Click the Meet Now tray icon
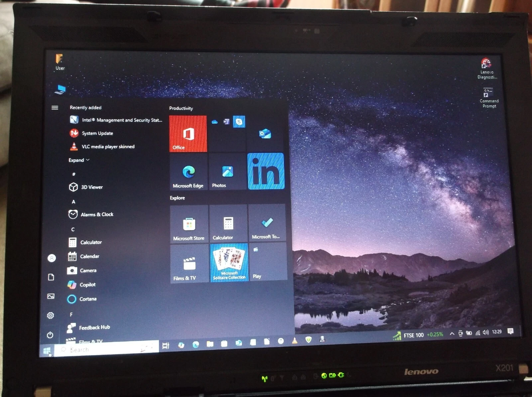 pyautogui.click(x=461, y=333)
